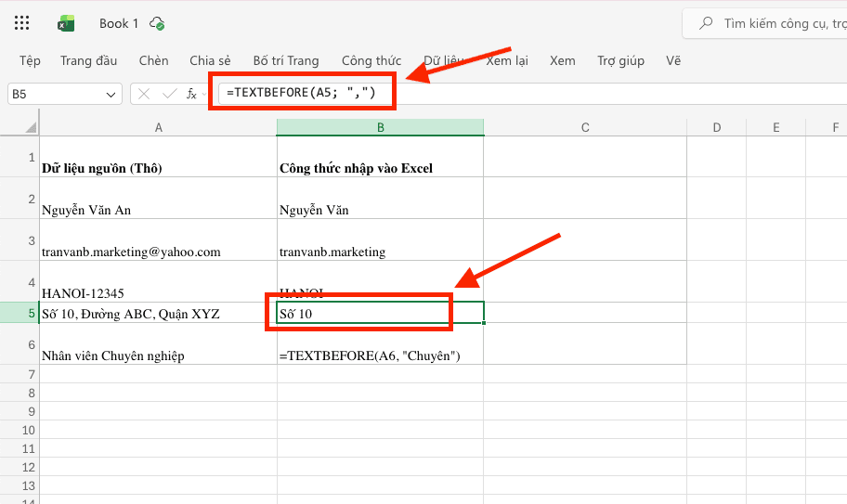Expand the Name Box dropdown arrow
Image resolution: width=847 pixels, height=504 pixels.
pos(111,95)
